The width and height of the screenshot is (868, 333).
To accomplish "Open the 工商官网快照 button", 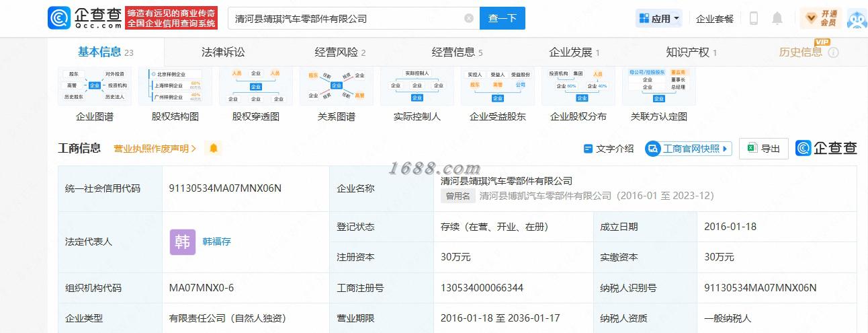I will pos(689,149).
